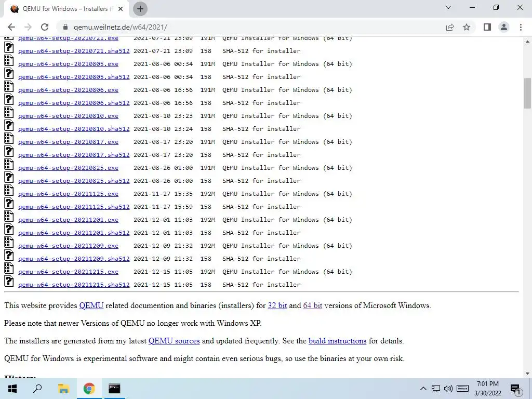The image size is (532, 399).
Task: Switch to Chrome in the taskbar
Action: point(89,389)
